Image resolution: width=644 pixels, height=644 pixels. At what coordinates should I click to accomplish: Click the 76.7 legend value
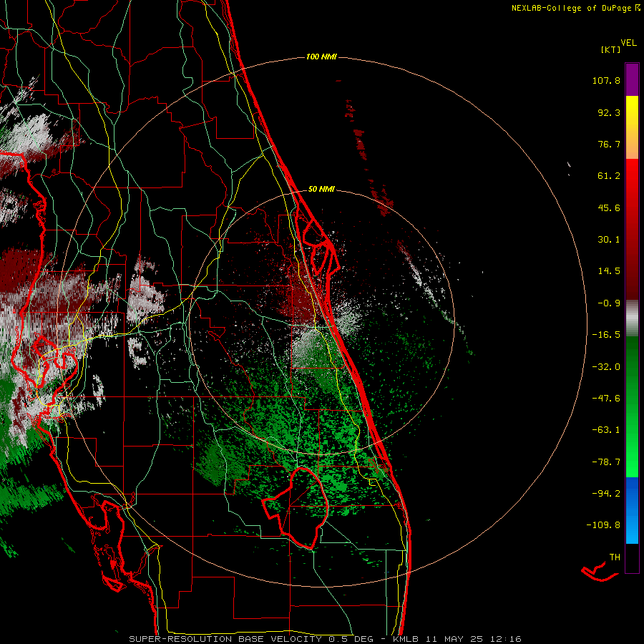tap(609, 144)
